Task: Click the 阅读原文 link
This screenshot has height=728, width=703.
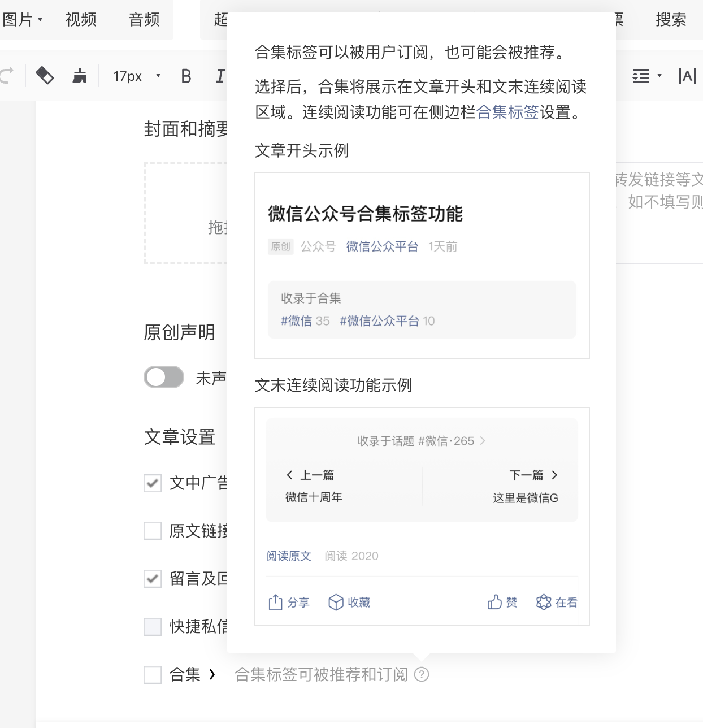Action: point(289,556)
